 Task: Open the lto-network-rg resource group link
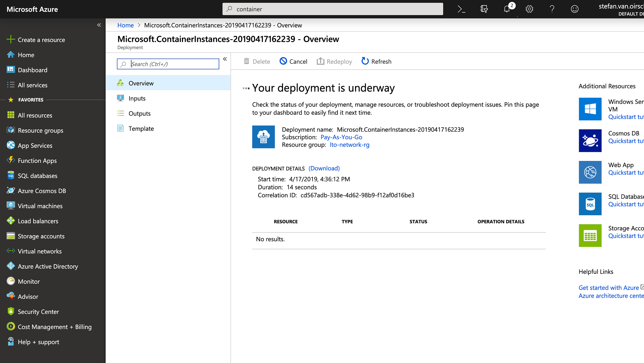tap(349, 145)
